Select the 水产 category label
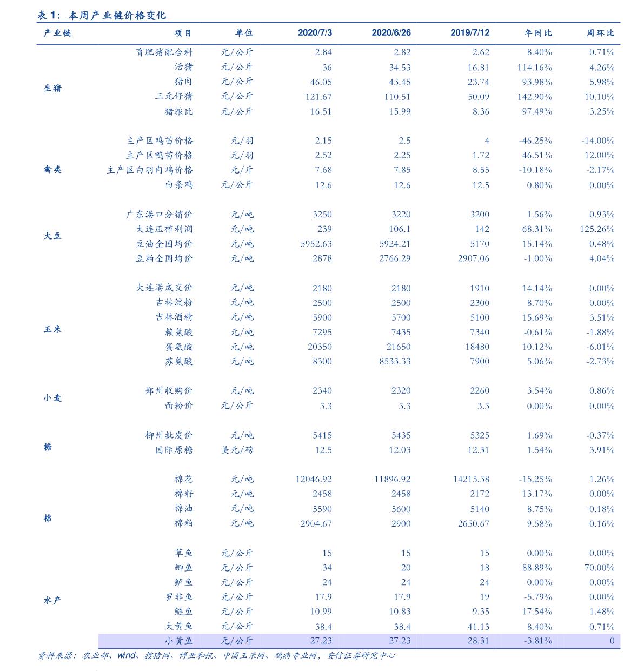 [x=52, y=600]
